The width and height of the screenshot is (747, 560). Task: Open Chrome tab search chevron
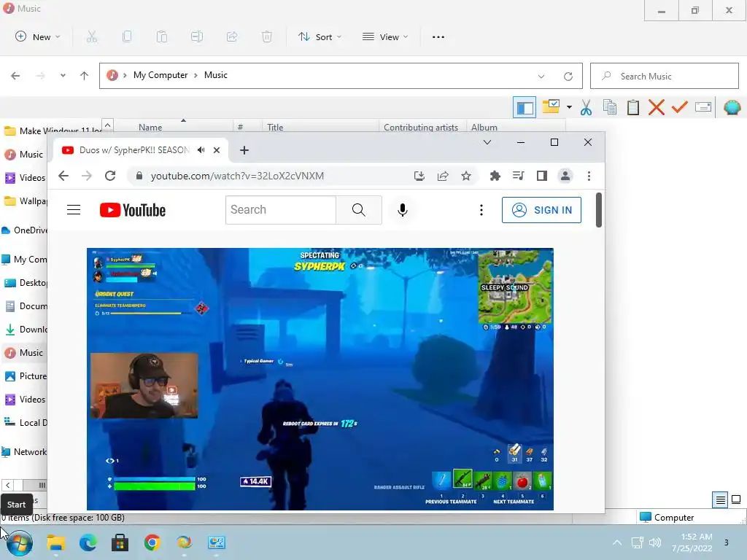click(487, 142)
